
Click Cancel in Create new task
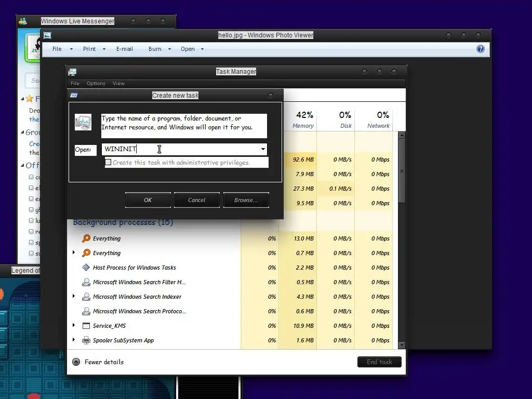point(197,200)
